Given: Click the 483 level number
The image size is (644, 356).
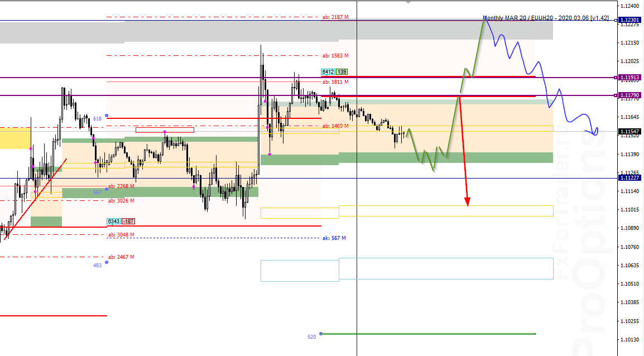Looking at the screenshot, I should [97, 265].
